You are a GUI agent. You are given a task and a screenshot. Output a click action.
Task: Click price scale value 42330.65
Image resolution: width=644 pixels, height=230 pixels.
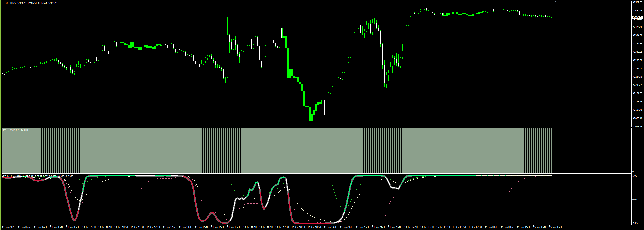[x=638, y=52]
